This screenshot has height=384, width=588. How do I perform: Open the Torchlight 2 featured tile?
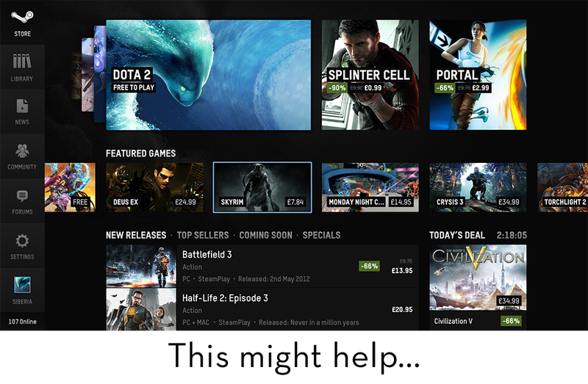[x=562, y=187]
